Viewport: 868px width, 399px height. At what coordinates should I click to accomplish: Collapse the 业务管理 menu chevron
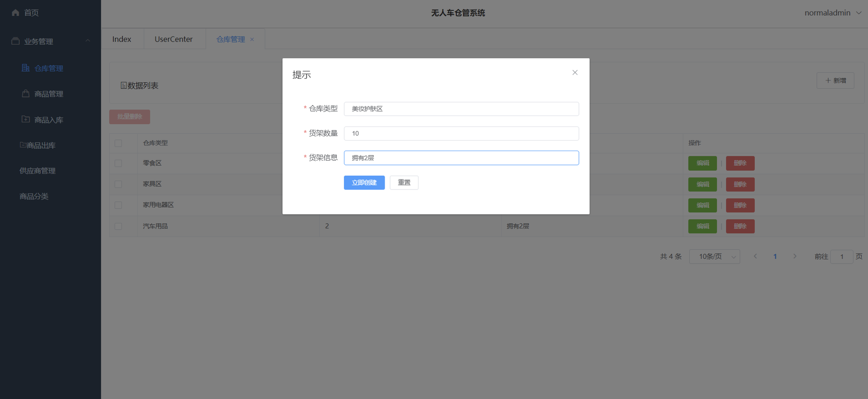(88, 41)
